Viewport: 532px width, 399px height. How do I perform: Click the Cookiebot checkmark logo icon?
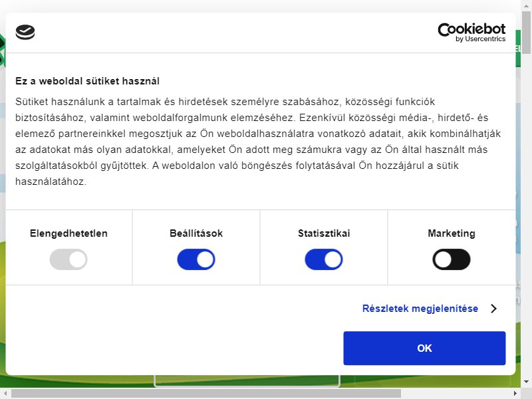pyautogui.click(x=25, y=32)
